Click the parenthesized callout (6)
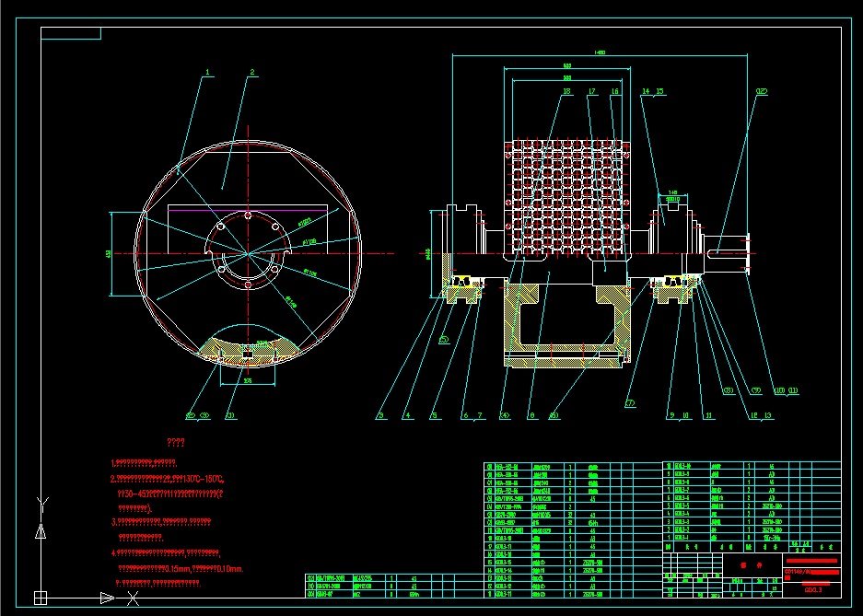The height and width of the screenshot is (616, 863). [x=554, y=416]
